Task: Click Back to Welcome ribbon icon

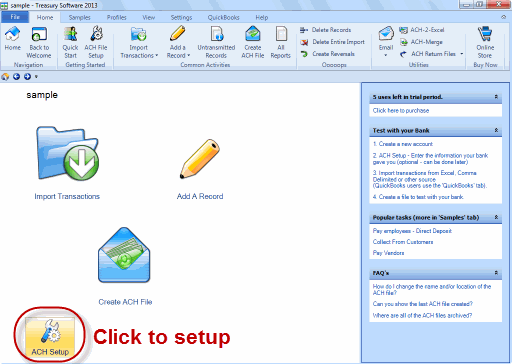Action: pyautogui.click(x=39, y=43)
